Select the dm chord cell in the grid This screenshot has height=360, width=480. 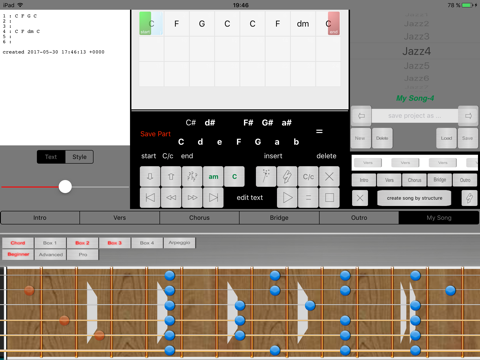303,24
